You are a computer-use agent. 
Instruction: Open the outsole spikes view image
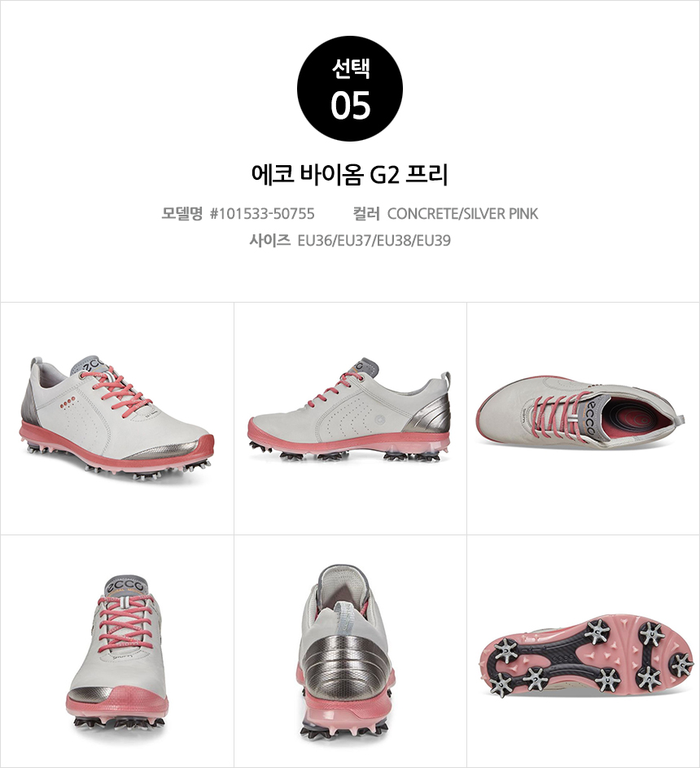click(x=584, y=651)
